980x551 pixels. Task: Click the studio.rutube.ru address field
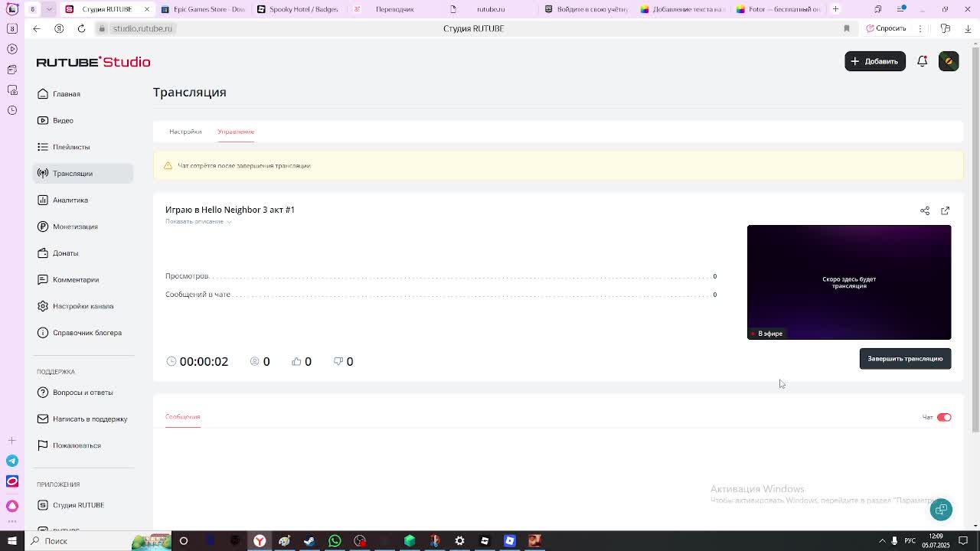coord(142,28)
